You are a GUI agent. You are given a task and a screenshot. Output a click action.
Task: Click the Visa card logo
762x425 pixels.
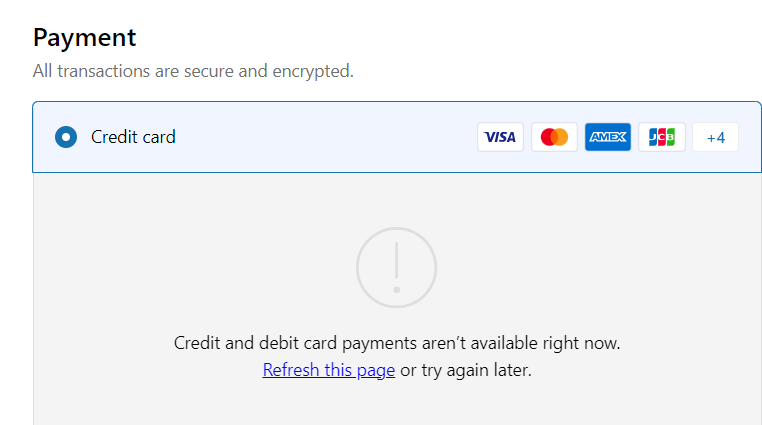tap(500, 137)
